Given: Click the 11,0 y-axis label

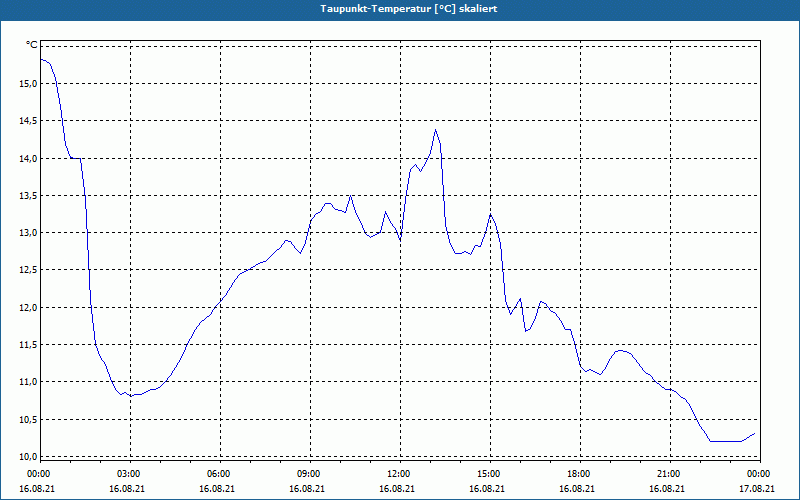Looking at the screenshot, I should pos(29,382).
